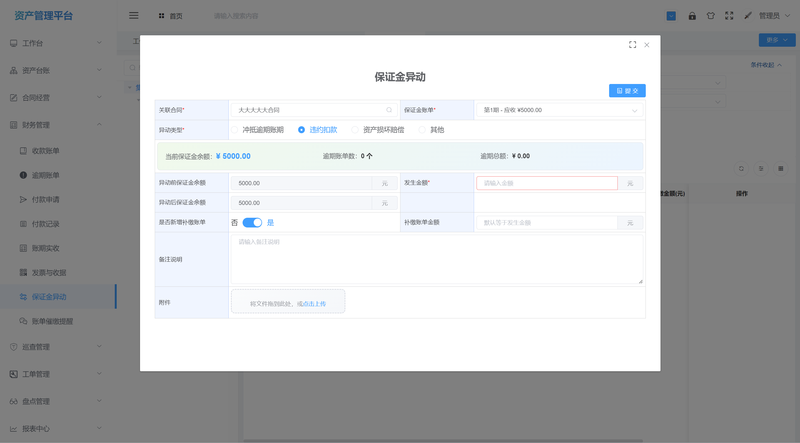Click the fullscreen icon in top header
Image resolution: width=800 pixels, height=443 pixels.
[x=729, y=16]
